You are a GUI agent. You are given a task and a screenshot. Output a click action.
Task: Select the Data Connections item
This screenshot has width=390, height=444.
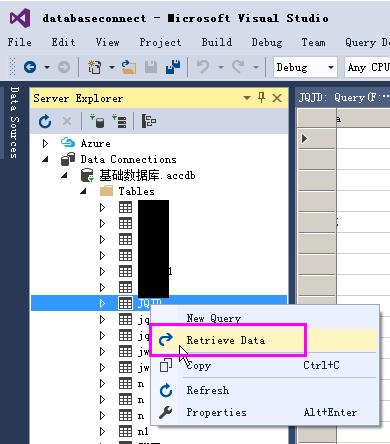119,159
